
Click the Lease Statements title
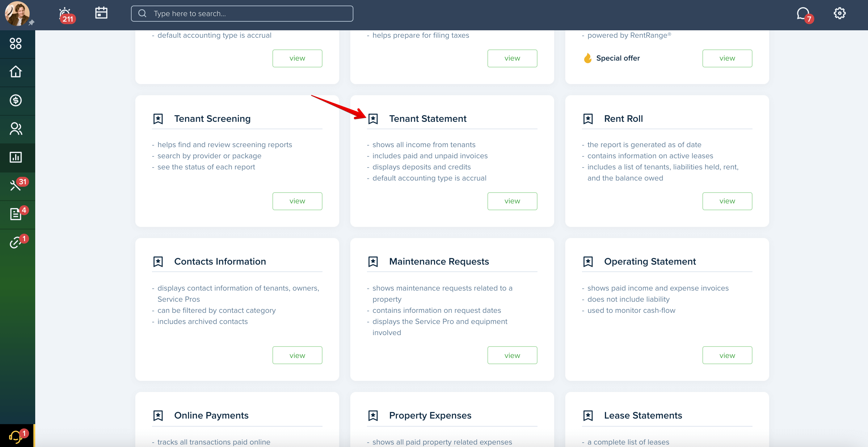[643, 416]
